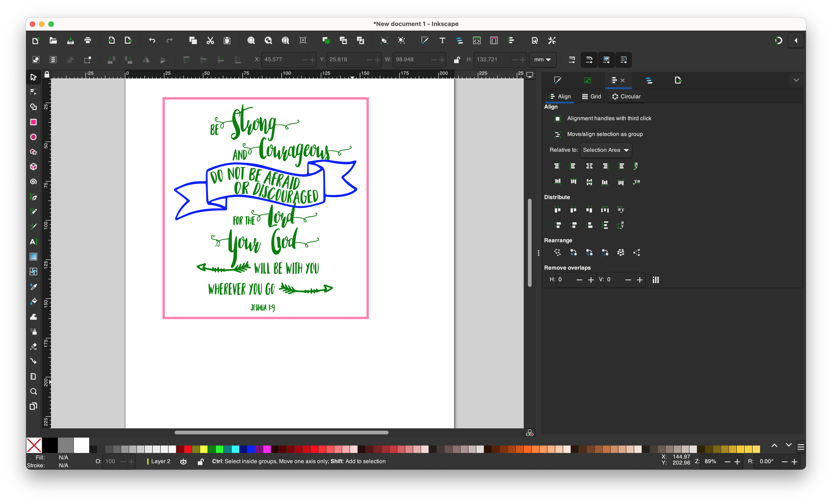This screenshot has height=504, width=832.
Task: Click Open document folder icon
Action: [53, 41]
